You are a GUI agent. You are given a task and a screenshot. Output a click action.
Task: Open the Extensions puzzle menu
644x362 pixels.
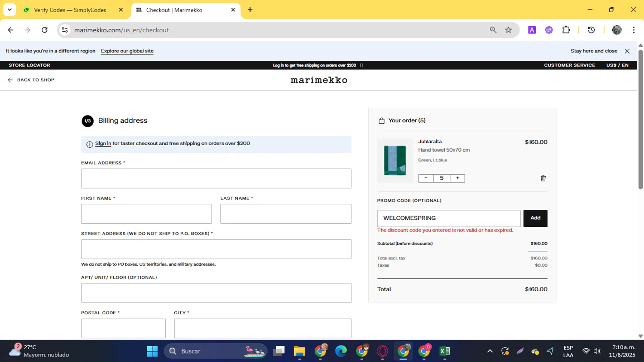click(566, 30)
